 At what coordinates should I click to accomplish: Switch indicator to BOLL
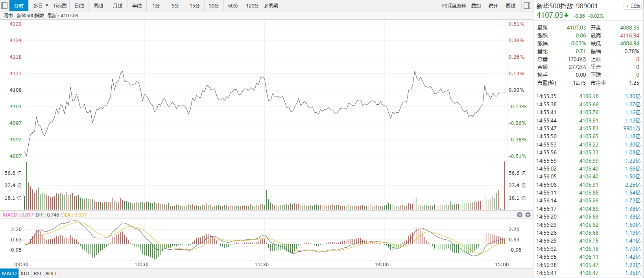[x=51, y=273]
